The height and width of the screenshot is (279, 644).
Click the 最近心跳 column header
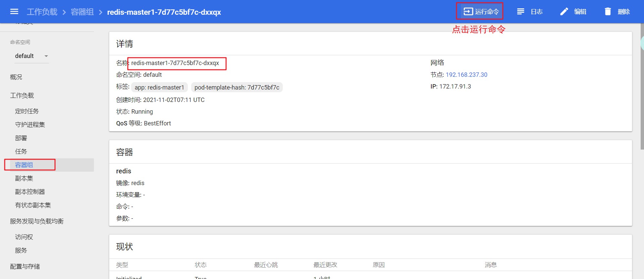[x=266, y=265]
